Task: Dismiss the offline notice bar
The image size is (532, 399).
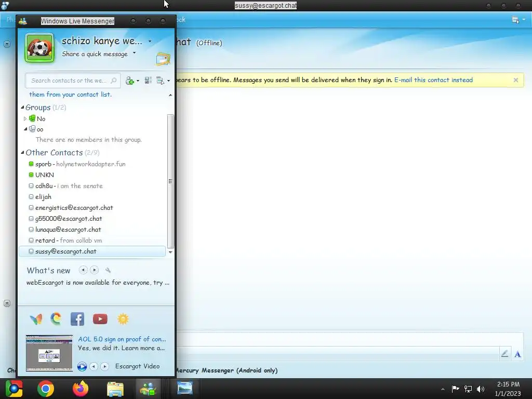Action: [516, 80]
